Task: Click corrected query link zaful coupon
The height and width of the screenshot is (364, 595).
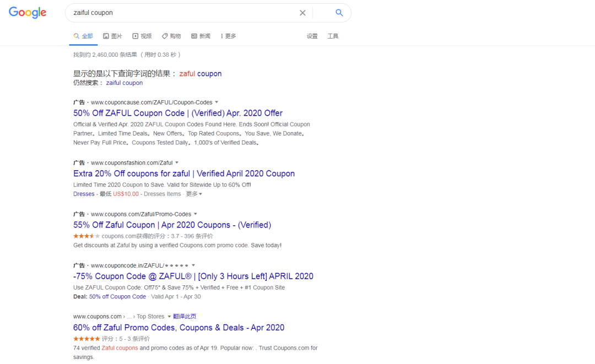Action: coord(201,74)
